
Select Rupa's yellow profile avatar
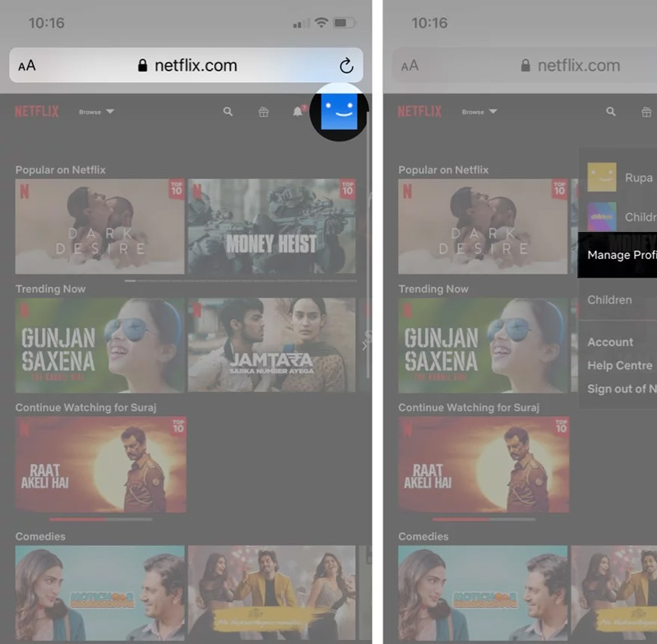point(602,177)
